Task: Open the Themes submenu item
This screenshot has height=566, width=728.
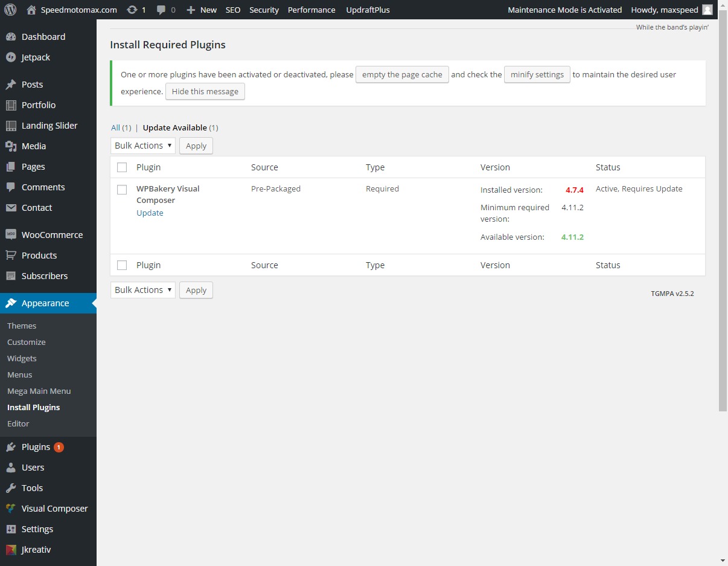Action: 22,326
